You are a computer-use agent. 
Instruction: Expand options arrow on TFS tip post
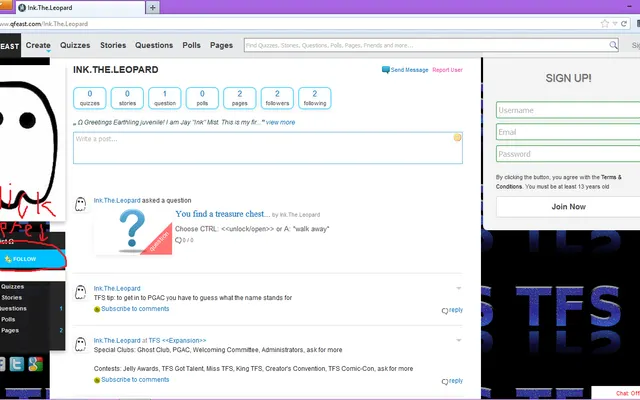(458, 288)
